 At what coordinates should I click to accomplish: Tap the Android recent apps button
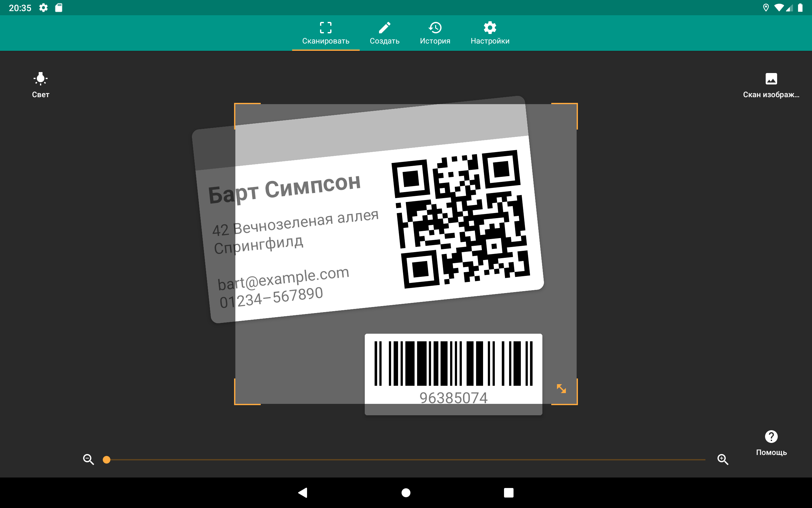509,492
